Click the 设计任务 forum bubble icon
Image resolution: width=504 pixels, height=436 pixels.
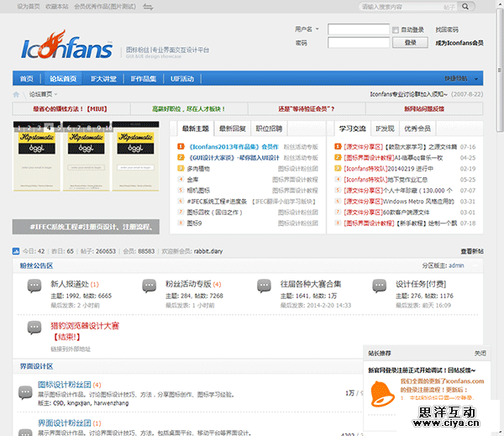click(379, 287)
